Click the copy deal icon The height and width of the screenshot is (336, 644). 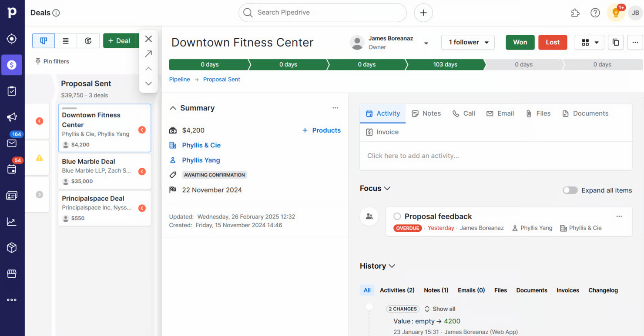tap(616, 42)
